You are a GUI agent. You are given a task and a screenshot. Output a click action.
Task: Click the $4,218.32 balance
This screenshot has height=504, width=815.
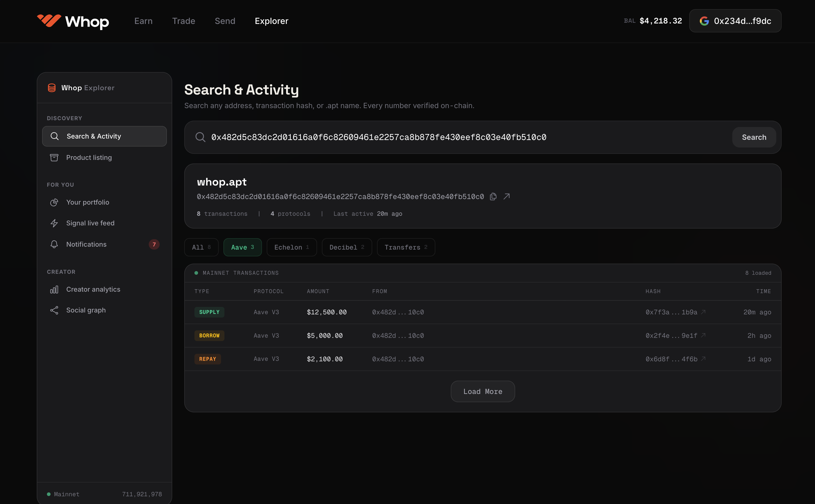pos(661,21)
